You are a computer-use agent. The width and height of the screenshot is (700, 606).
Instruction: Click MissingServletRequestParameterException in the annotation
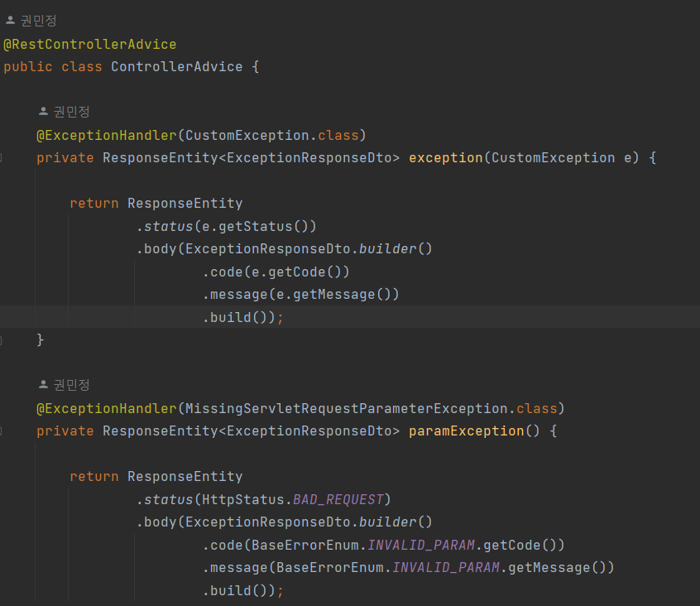(347, 409)
